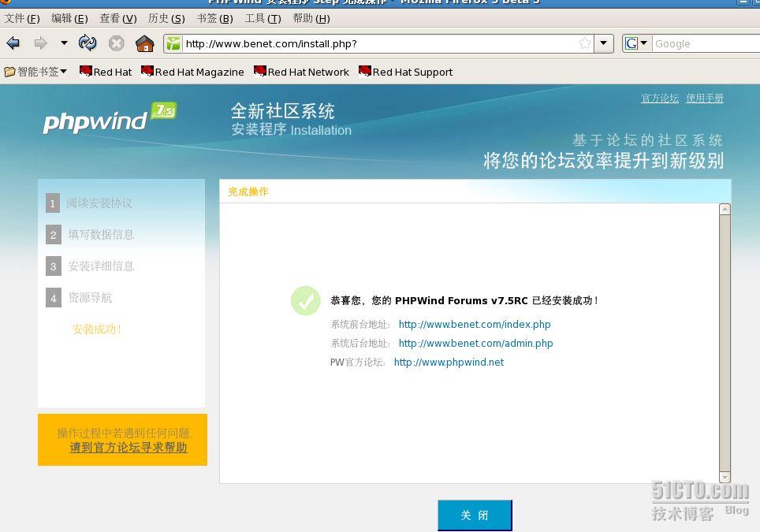Viewport: 760px width, 532px height.
Task: Click the URL address field
Action: tap(381, 43)
